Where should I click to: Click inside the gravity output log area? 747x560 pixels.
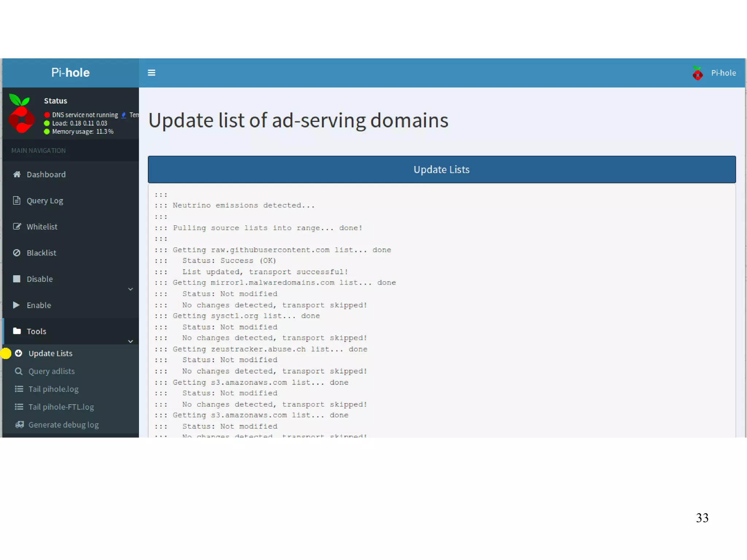(x=441, y=310)
